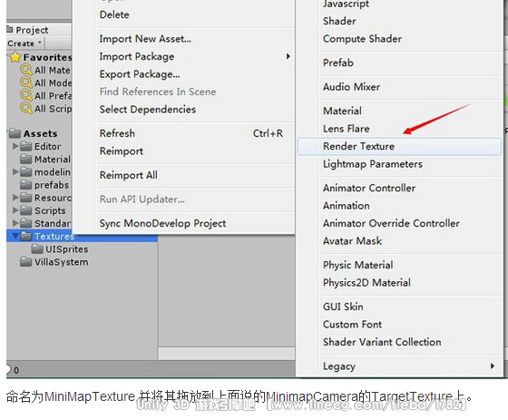Select the VillaSystem tree item
This screenshot has width=508, height=420.
click(62, 262)
